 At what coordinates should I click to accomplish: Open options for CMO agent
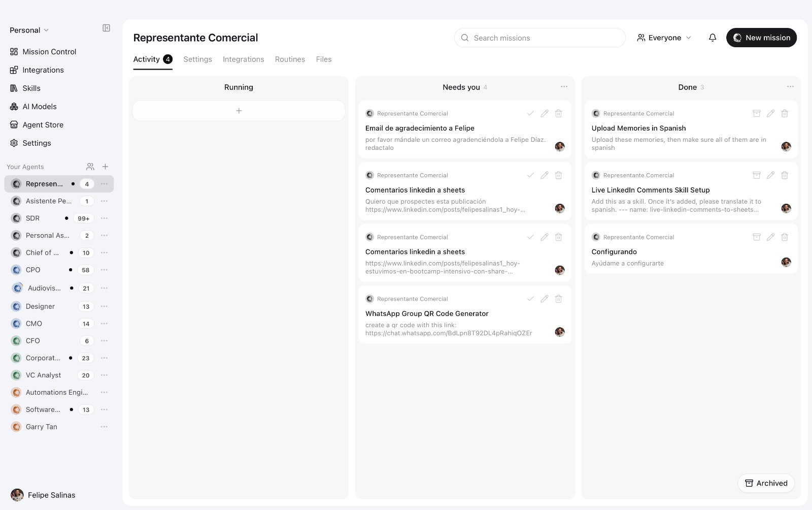click(x=104, y=324)
